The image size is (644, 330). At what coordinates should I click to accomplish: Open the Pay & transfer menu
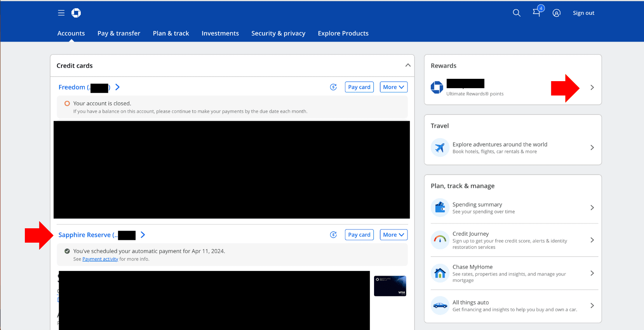pos(119,33)
